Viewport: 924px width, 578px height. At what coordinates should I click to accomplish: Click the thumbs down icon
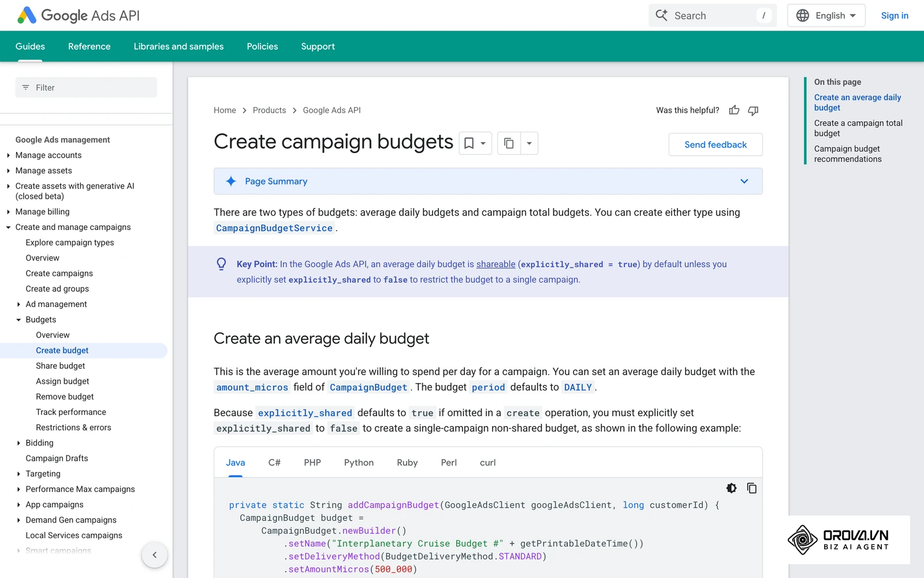[x=753, y=110]
